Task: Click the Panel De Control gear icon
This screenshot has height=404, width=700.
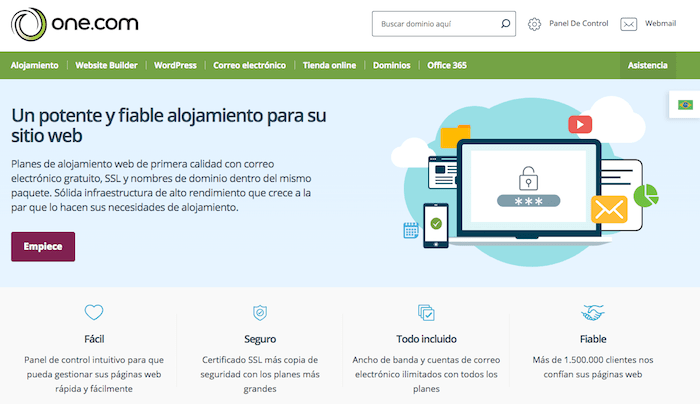Action: click(534, 24)
